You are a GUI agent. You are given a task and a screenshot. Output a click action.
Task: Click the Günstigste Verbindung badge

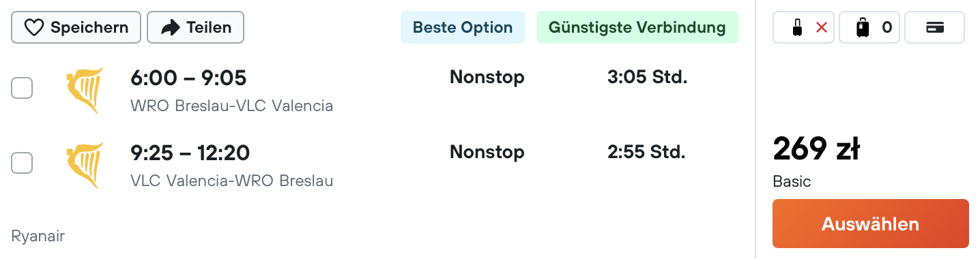click(637, 27)
